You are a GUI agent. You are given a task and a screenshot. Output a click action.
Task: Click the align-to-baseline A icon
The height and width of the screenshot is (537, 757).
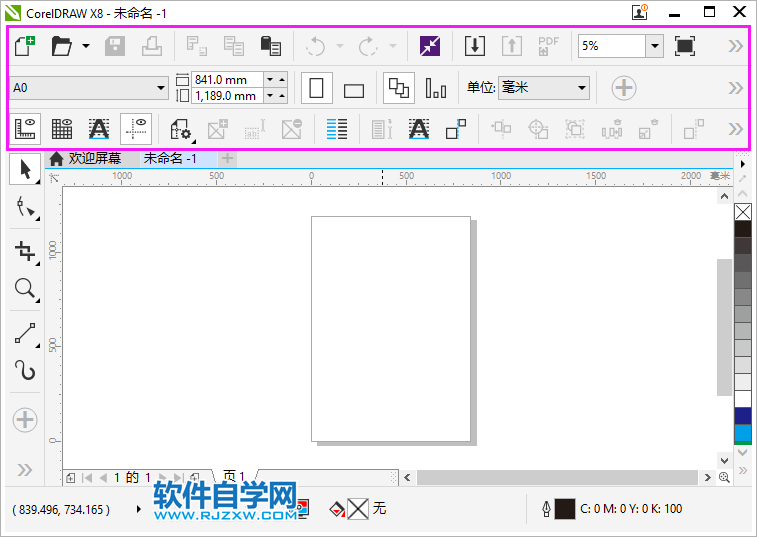419,129
